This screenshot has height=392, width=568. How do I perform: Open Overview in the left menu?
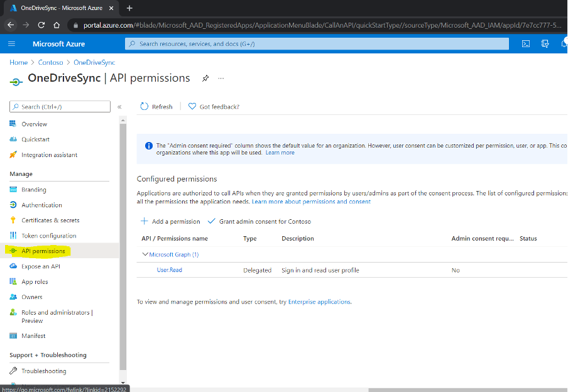tap(34, 124)
